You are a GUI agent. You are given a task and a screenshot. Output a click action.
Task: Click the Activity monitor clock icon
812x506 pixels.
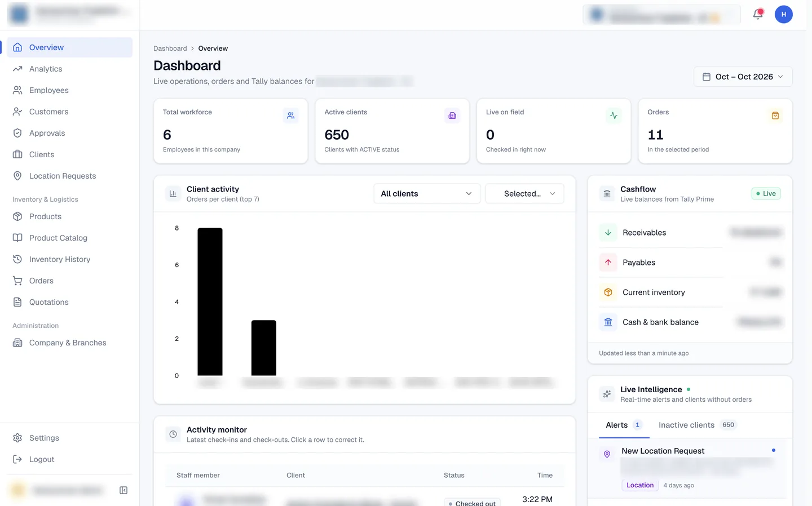tap(173, 434)
